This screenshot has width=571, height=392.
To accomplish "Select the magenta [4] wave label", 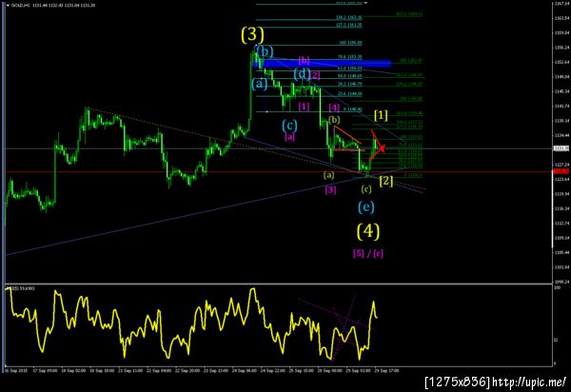I will tap(334, 108).
